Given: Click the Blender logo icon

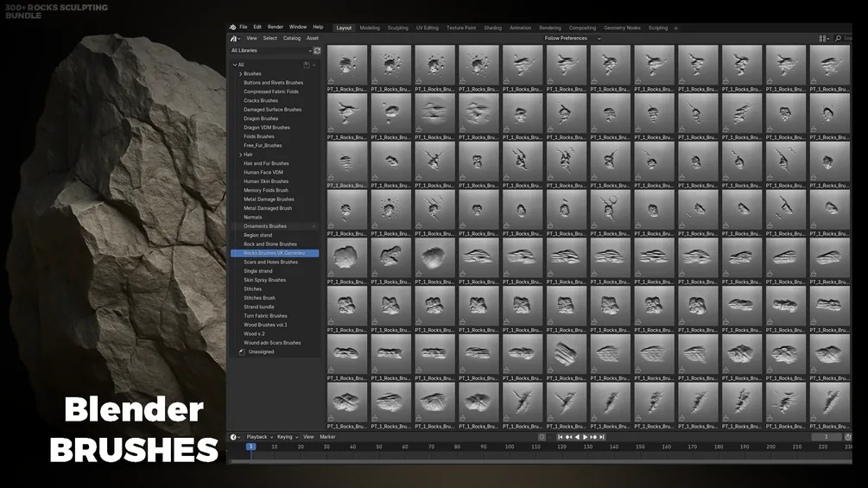Looking at the screenshot, I should pos(232,27).
